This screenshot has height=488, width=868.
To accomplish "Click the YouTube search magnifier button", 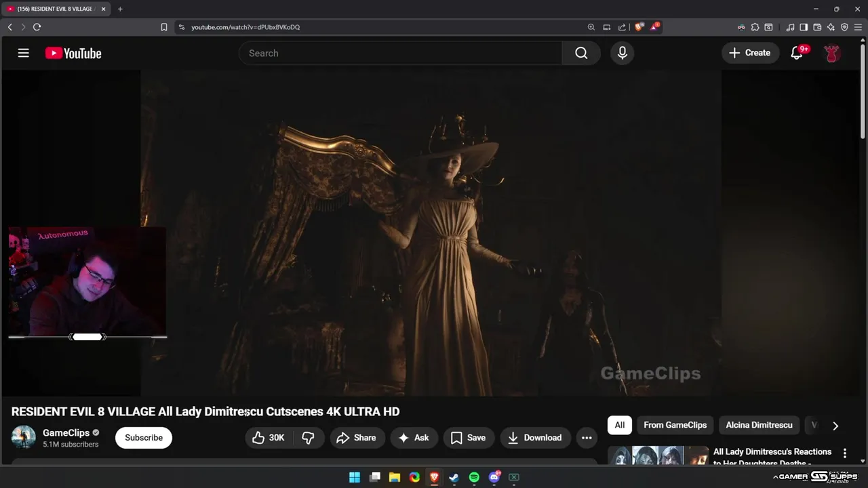I will 581,53.
